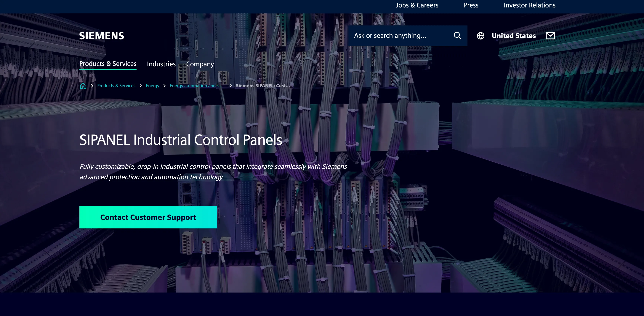Open the Industries navigation menu

click(161, 64)
